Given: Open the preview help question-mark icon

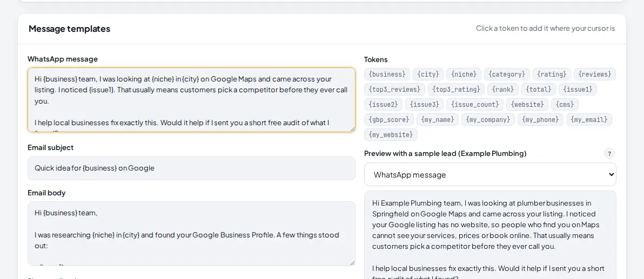Looking at the screenshot, I should click(609, 154).
